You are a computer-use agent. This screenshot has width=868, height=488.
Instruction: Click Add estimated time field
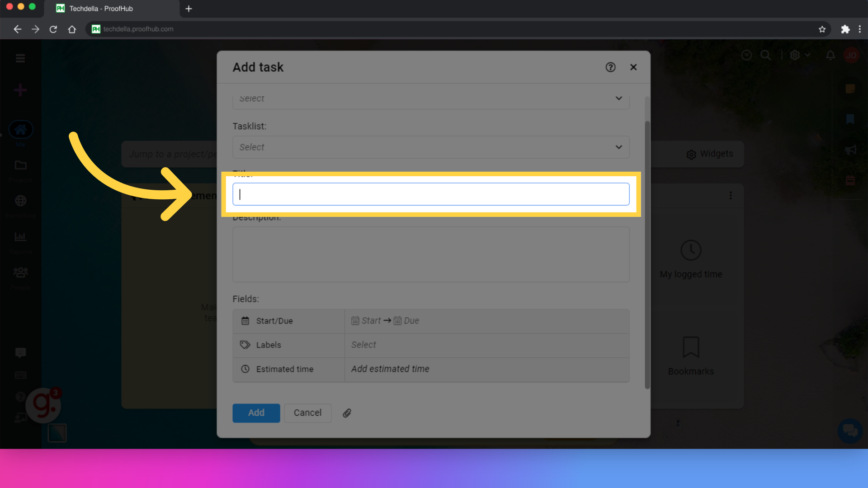pyautogui.click(x=487, y=369)
